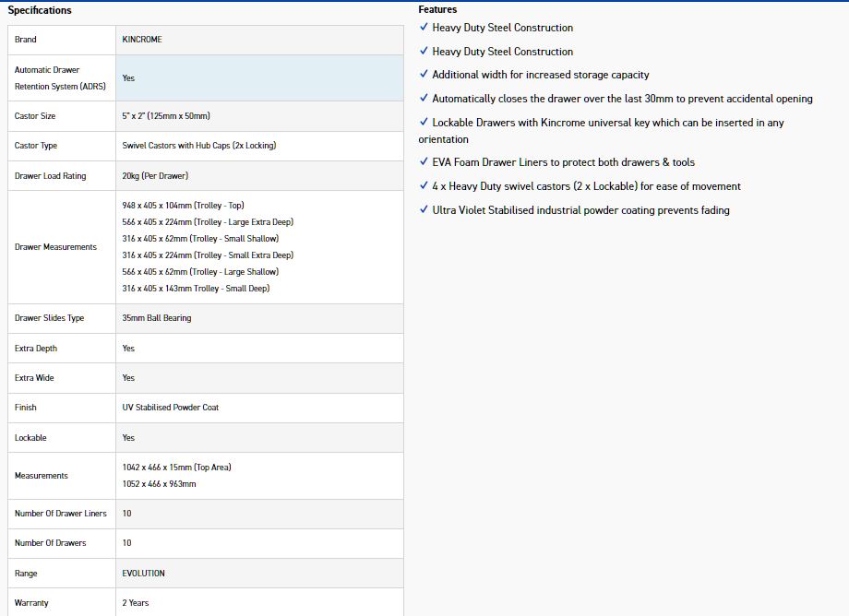Click the 'Specifications' heading
This screenshot has width=849, height=616.
(x=40, y=10)
